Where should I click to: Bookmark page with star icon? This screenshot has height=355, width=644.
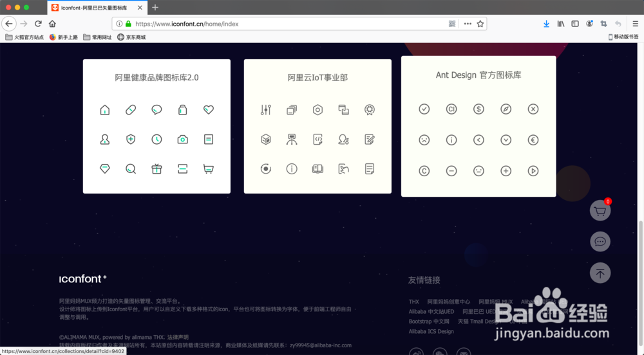pyautogui.click(x=480, y=24)
